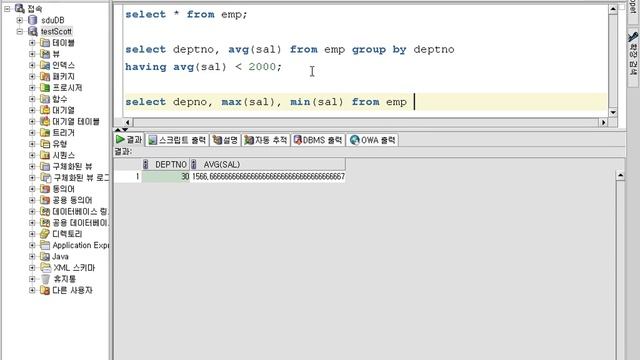Expand the 뷰 tree node
Viewport: 640px width, 360px height.
[32, 54]
